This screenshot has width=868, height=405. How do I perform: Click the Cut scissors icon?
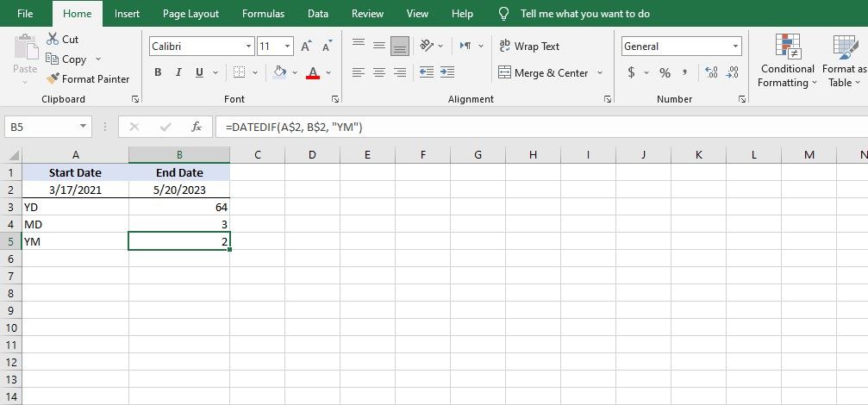(53, 39)
